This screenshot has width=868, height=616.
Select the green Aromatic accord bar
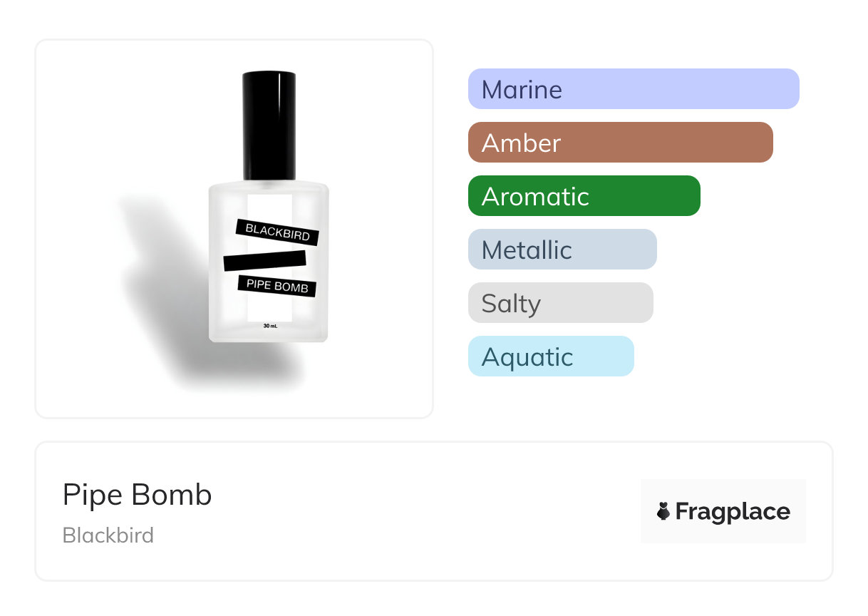coord(584,196)
